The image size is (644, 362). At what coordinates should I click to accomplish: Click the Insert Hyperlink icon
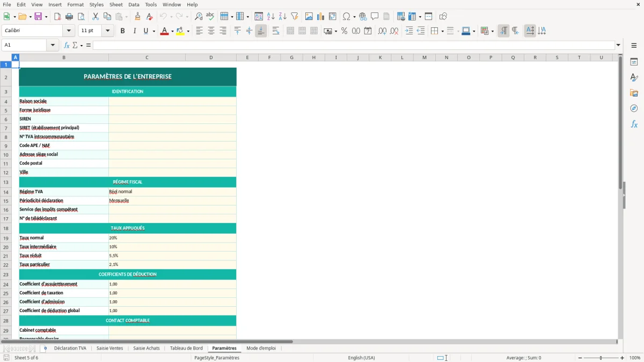point(363,17)
